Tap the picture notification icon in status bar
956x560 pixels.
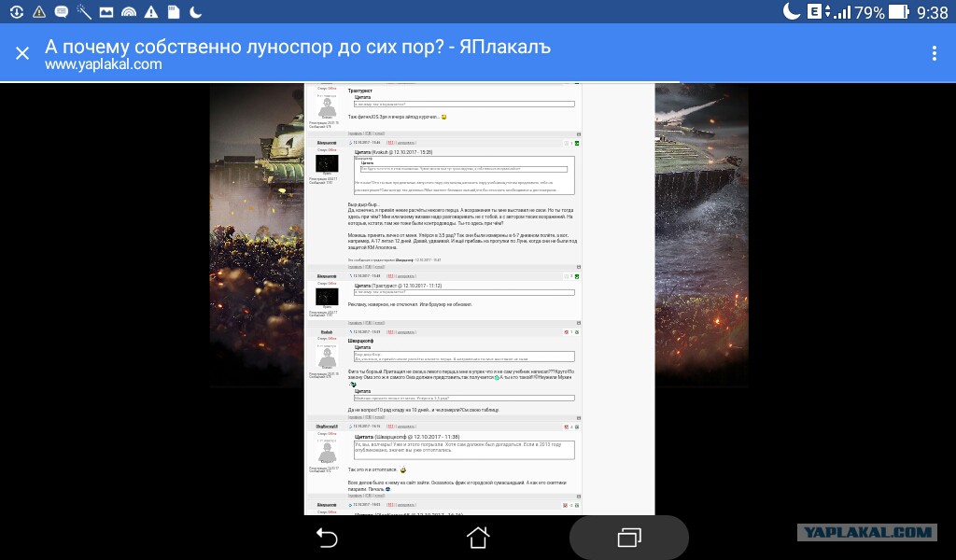coord(106,11)
